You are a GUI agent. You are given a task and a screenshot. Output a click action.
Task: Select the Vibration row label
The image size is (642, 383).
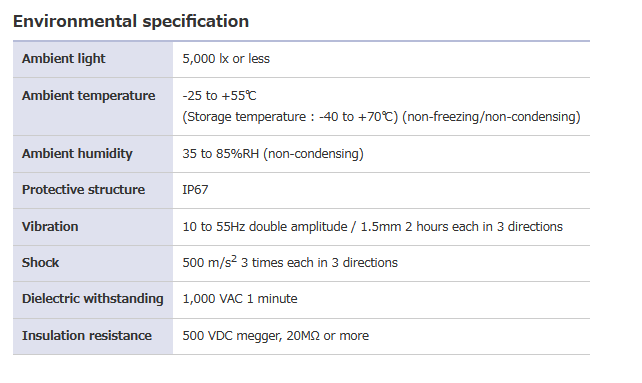click(x=50, y=227)
